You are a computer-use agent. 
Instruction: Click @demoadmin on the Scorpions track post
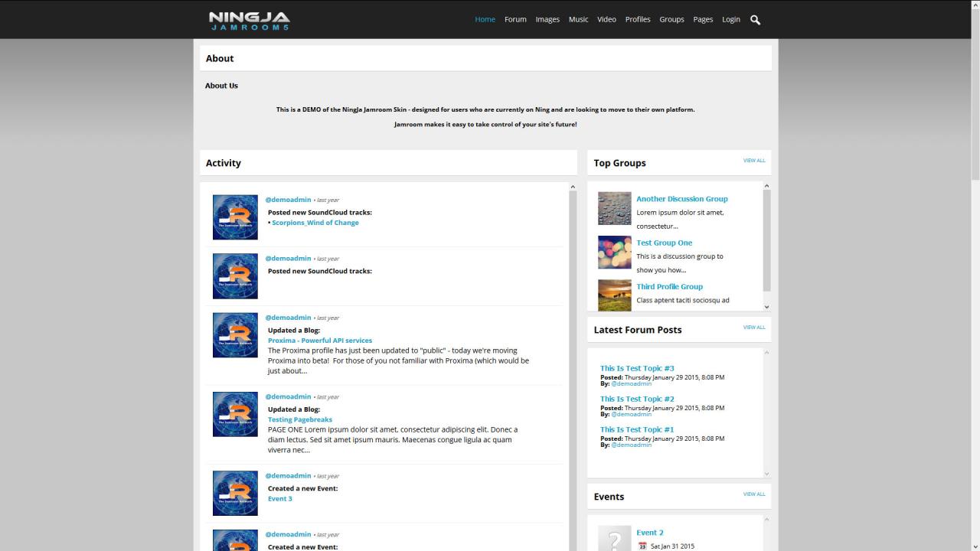288,200
